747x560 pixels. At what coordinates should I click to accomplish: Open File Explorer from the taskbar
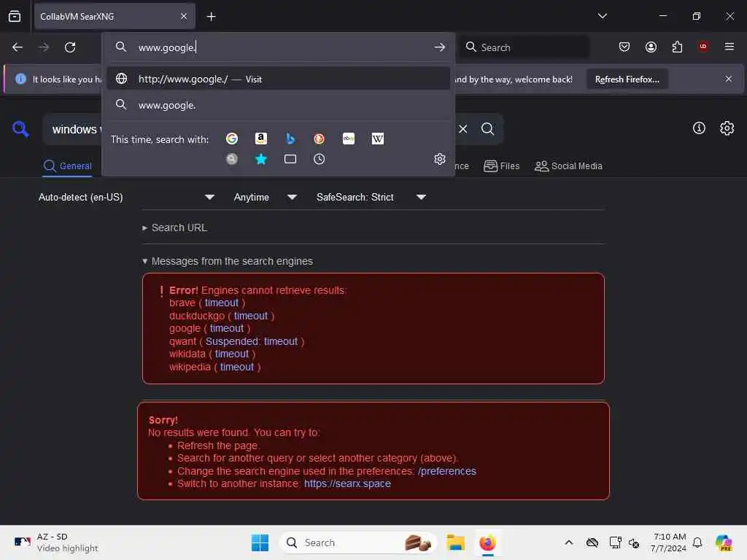tap(455, 542)
